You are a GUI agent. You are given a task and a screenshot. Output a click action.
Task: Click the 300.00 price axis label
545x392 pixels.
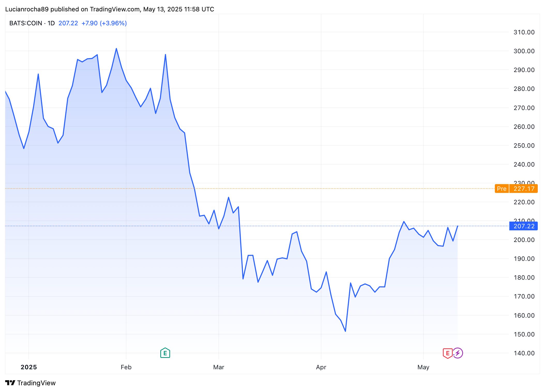(x=524, y=51)
